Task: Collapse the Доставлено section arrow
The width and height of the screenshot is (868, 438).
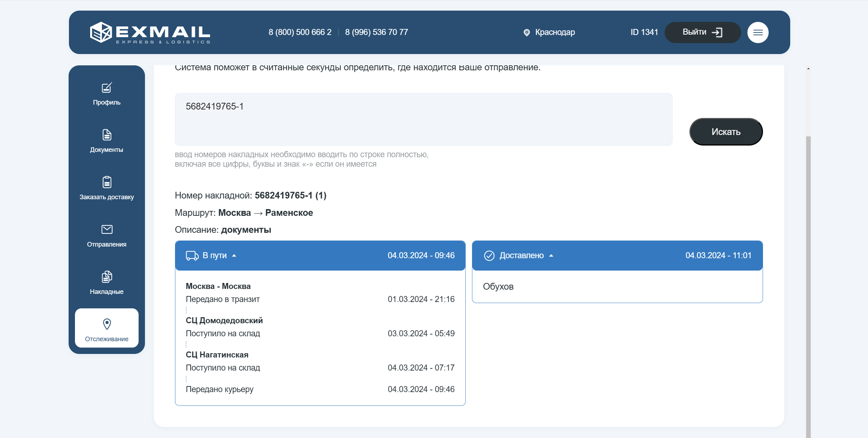Action: tap(551, 255)
